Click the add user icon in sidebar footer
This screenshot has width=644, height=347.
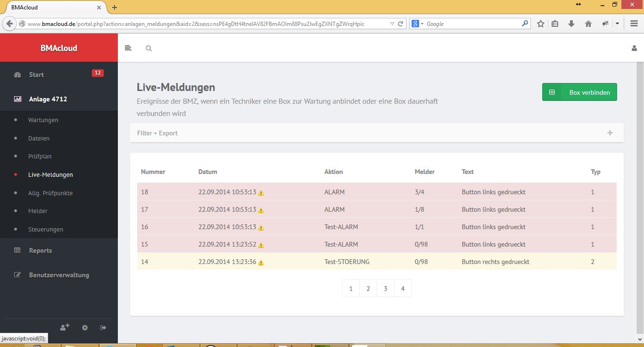point(65,327)
